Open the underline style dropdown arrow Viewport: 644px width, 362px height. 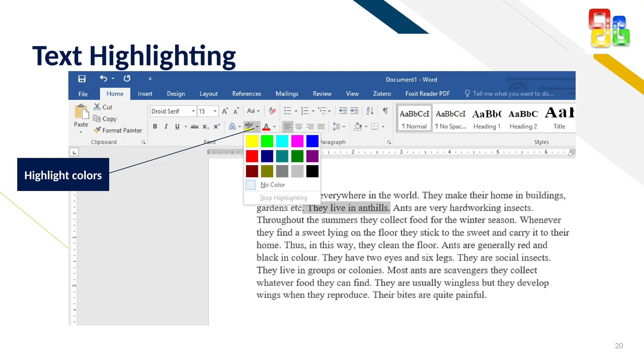pos(186,127)
